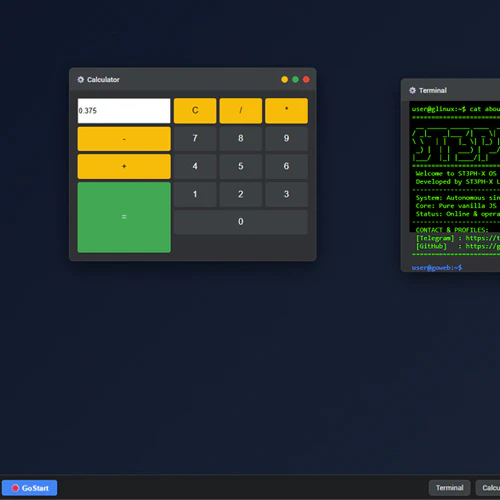500x500 pixels.
Task: Tap digit 3 on the calculator
Action: coord(286,194)
